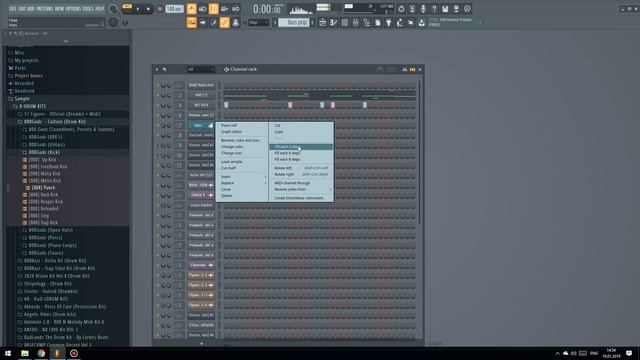This screenshot has height=360, width=640.
Task: Click the save project disk icon
Action: [x=445, y=9]
